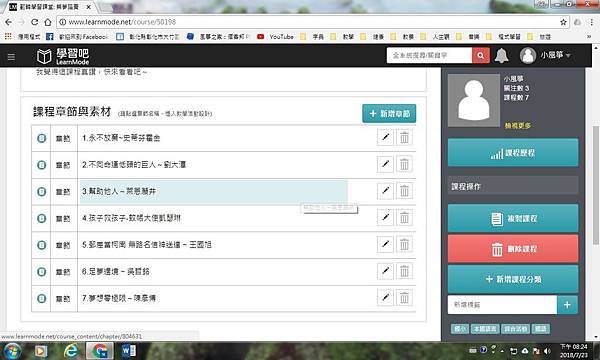Open chapter 5 title link
Viewport: 600px width, 360px height.
[x=147, y=245]
